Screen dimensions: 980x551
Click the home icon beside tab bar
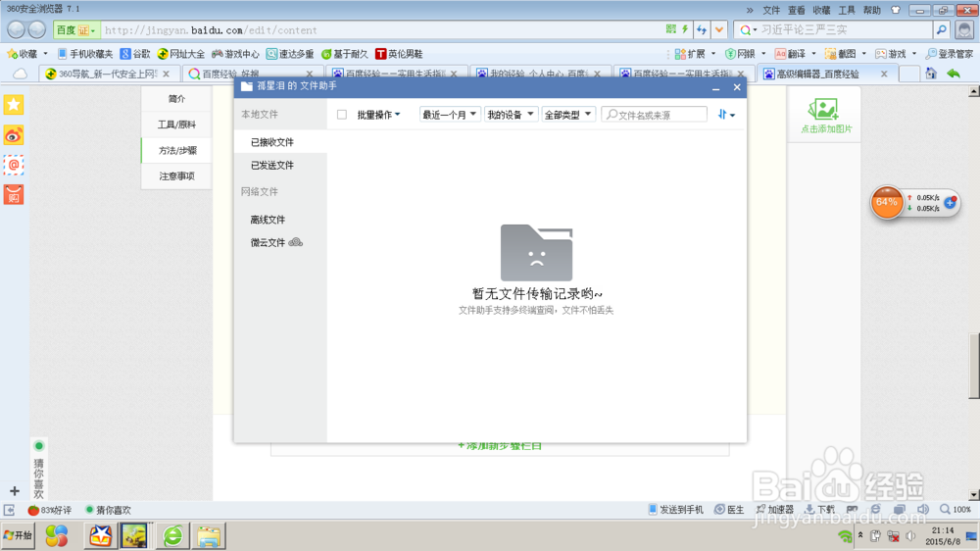(x=931, y=74)
